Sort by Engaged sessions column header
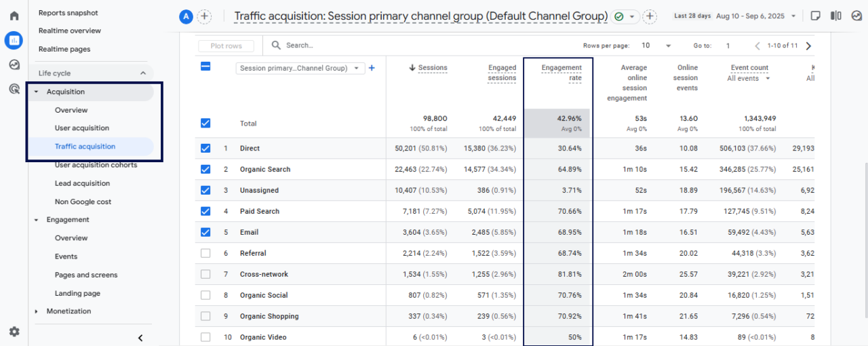Image resolution: width=868 pixels, height=346 pixels. (502, 73)
